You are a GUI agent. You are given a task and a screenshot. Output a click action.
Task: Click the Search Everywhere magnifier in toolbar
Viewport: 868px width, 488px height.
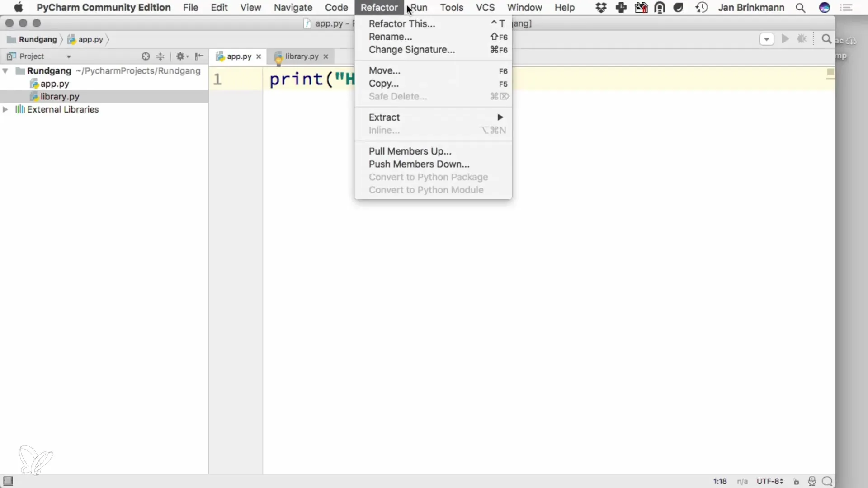tap(826, 39)
